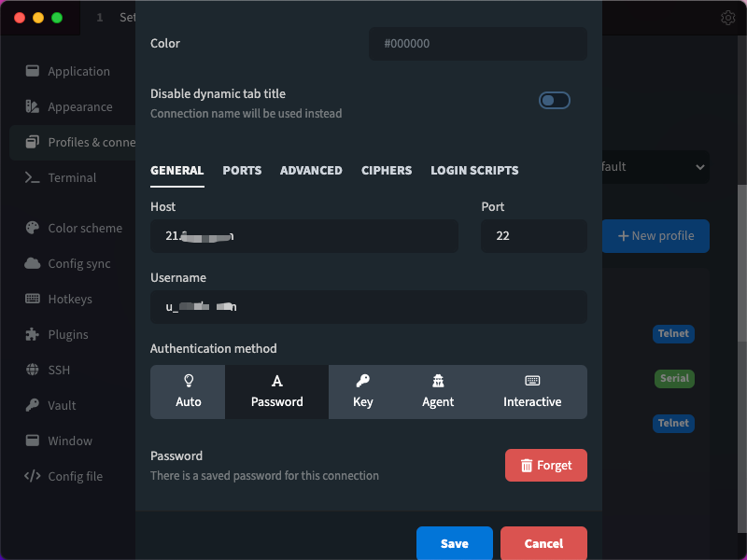The width and height of the screenshot is (747, 560).
Task: Choose Agent authentication method
Action: point(438,392)
